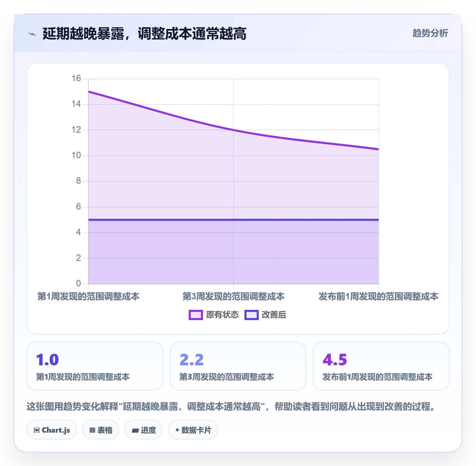476x466 pixels.
Task: Click the 发布前1周发现的范围调整成本 caption under 4.5
Action: coord(377,377)
